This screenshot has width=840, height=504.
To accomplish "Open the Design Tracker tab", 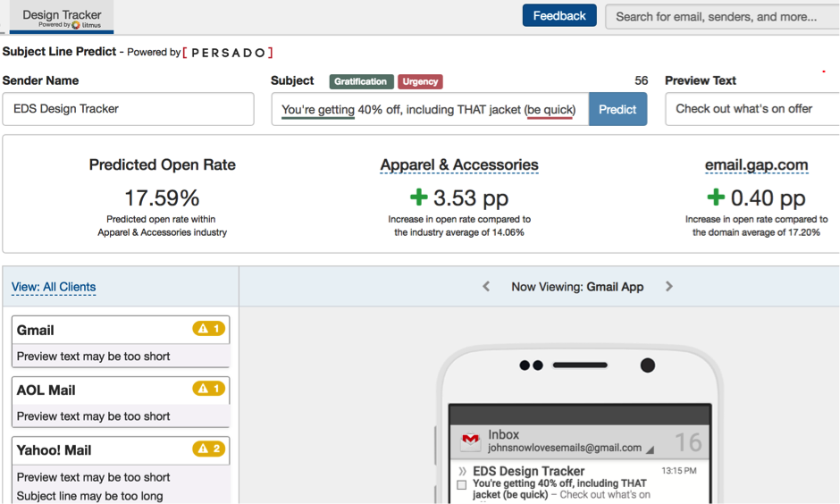I will pyautogui.click(x=62, y=17).
